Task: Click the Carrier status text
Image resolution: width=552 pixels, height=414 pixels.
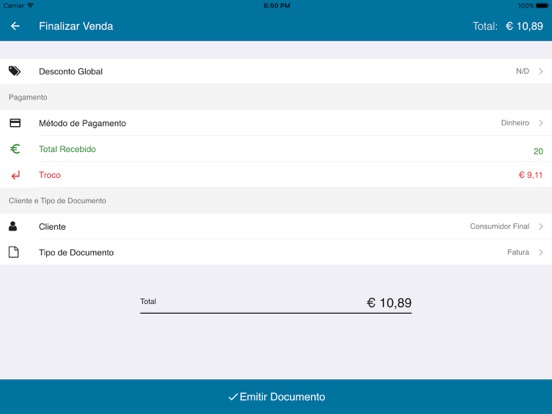Action: pyautogui.click(x=14, y=6)
